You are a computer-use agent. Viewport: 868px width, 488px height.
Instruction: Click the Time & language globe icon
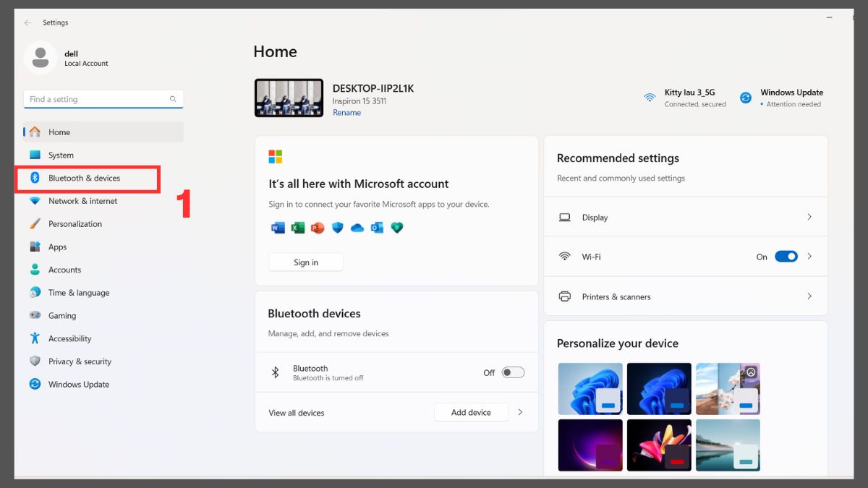pos(35,293)
